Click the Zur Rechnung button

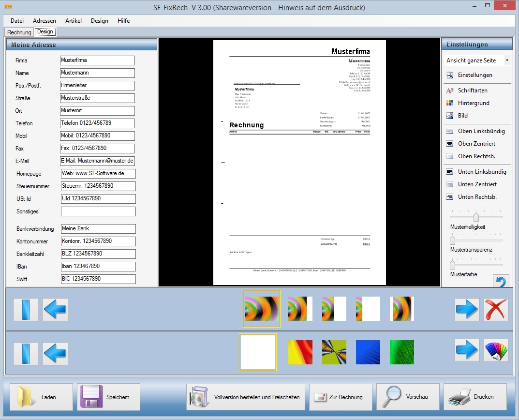341,397
